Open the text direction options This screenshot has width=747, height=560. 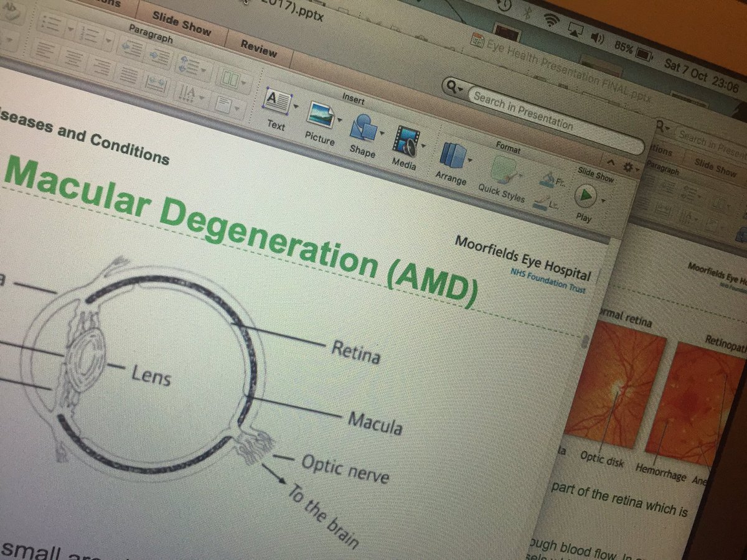[190, 95]
